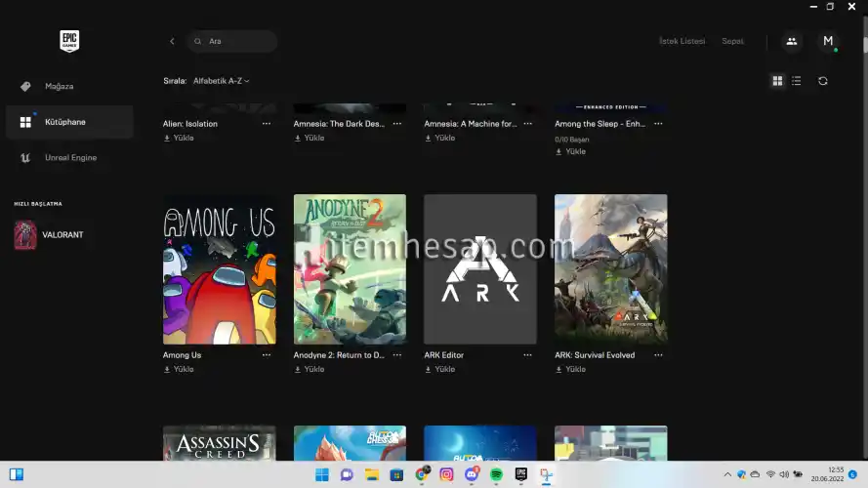This screenshot has width=868, height=488.
Task: Open options menu for ARK: Survival Evolved
Action: click(658, 355)
